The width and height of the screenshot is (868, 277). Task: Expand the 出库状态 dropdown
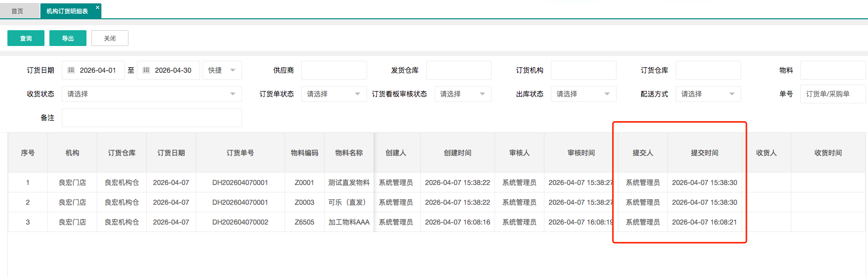click(x=583, y=94)
